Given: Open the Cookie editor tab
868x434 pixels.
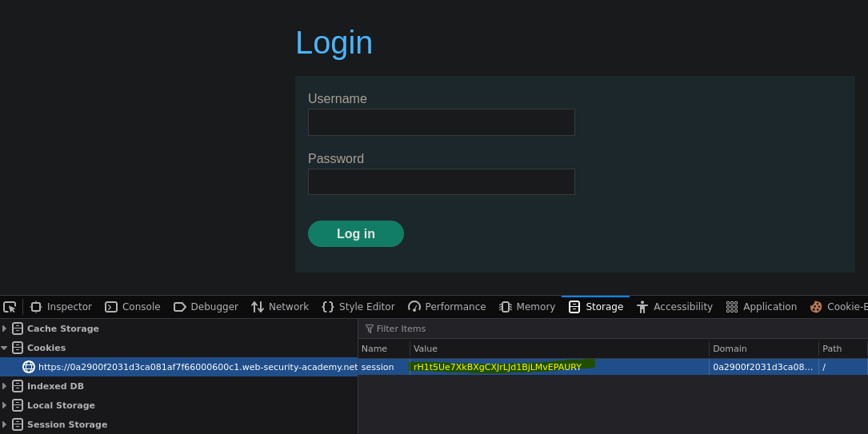Looking at the screenshot, I should coord(837,307).
